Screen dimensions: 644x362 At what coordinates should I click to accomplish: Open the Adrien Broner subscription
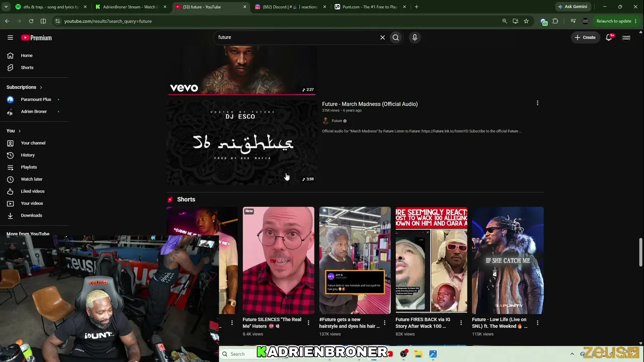point(34,112)
